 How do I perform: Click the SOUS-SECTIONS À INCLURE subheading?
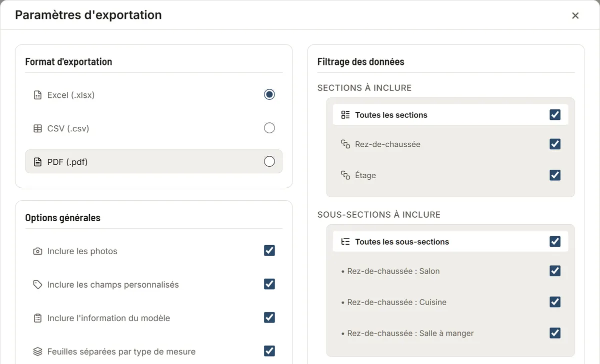[x=379, y=215]
